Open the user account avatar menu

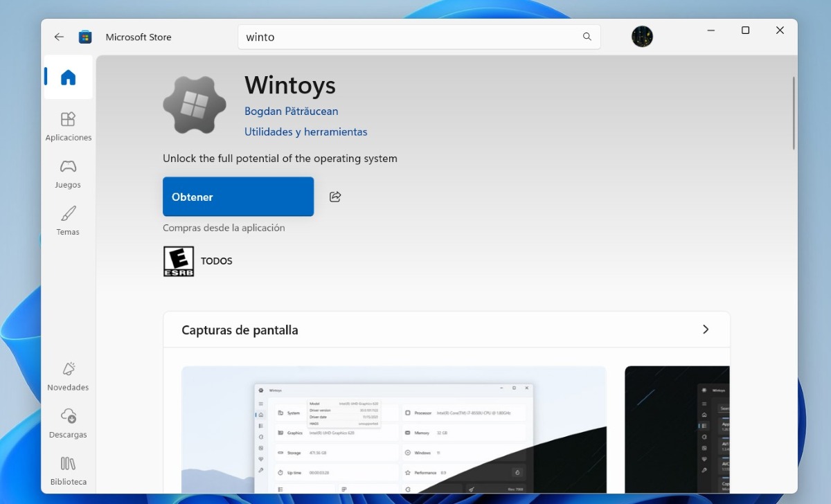pyautogui.click(x=642, y=37)
